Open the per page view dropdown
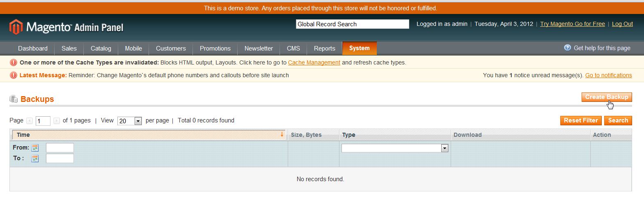Screen dimensions: 644x205 click(130, 121)
